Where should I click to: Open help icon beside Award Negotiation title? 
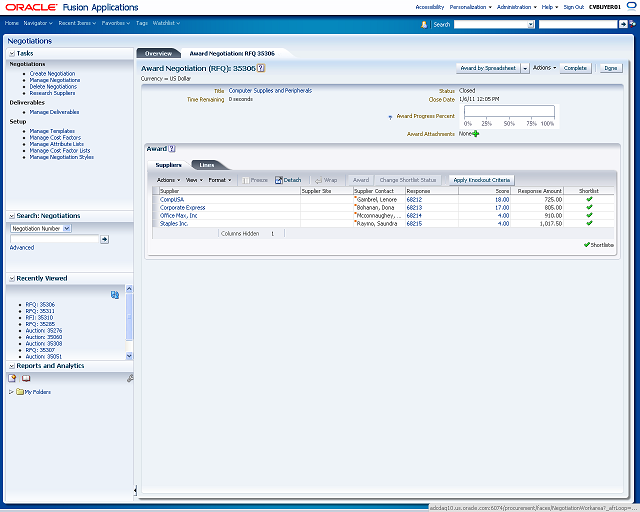pyautogui.click(x=261, y=68)
